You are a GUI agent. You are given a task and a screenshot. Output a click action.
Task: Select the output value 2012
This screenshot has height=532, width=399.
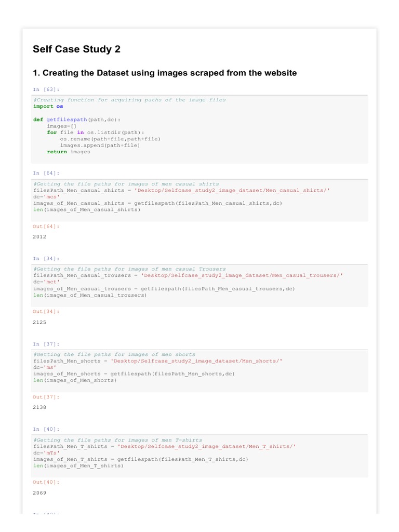39,237
